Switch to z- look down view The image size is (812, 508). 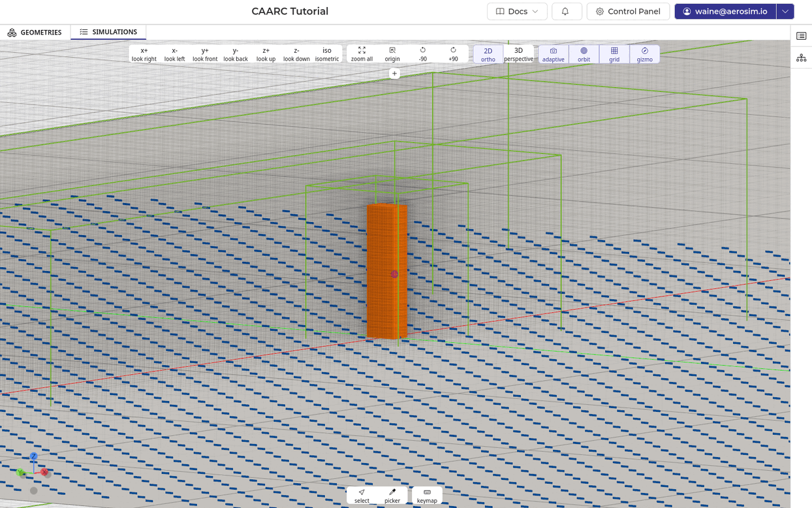pyautogui.click(x=296, y=54)
